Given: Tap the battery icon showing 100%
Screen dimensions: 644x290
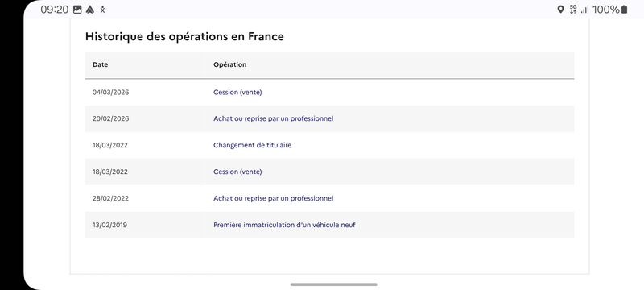Looking at the screenshot, I should 625,10.
